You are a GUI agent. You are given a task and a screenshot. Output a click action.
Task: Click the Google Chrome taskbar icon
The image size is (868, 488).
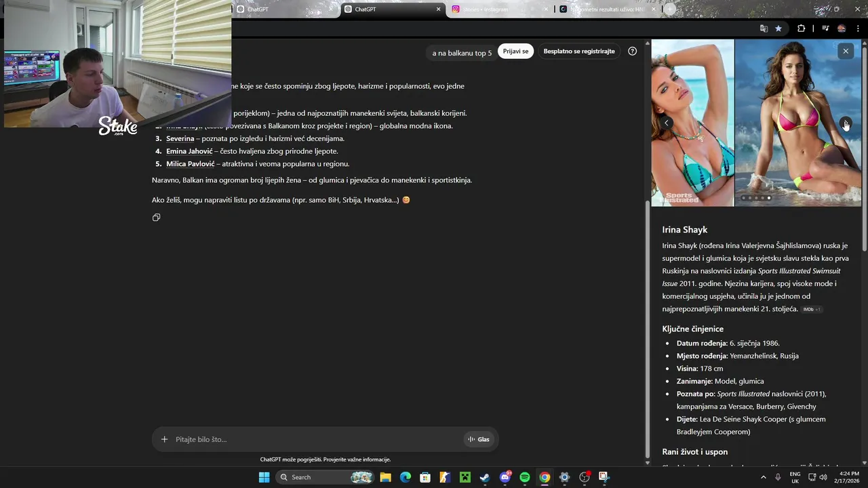pos(545,477)
